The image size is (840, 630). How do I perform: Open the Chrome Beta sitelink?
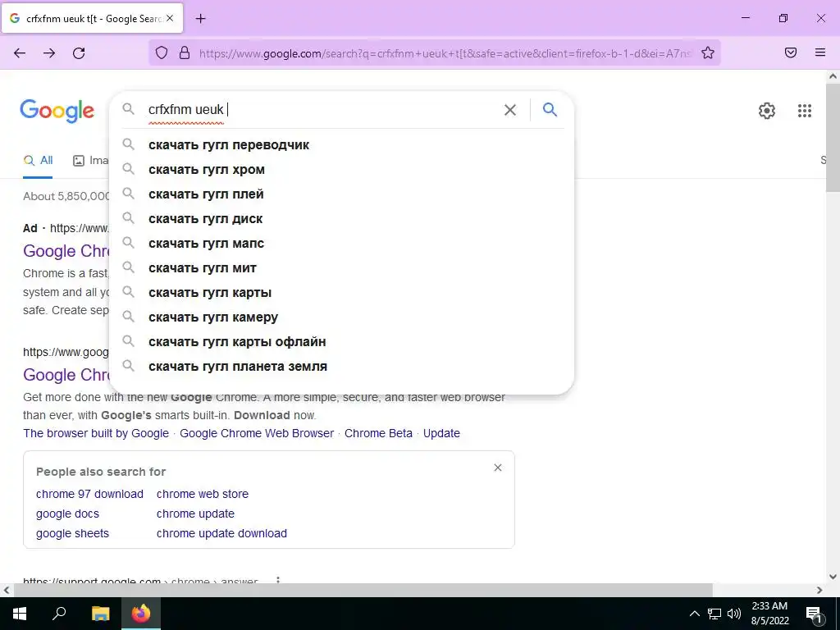click(378, 433)
